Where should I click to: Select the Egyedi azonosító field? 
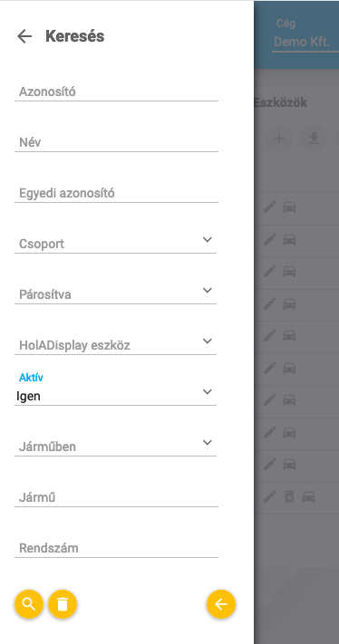pos(116,193)
